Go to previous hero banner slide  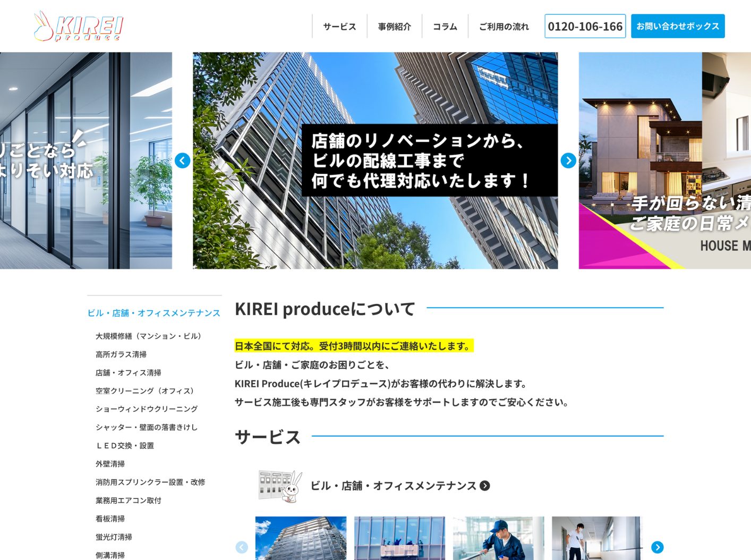pyautogui.click(x=182, y=160)
